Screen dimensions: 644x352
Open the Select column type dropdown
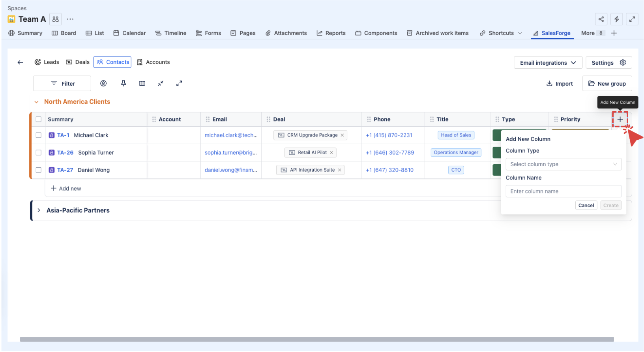563,164
